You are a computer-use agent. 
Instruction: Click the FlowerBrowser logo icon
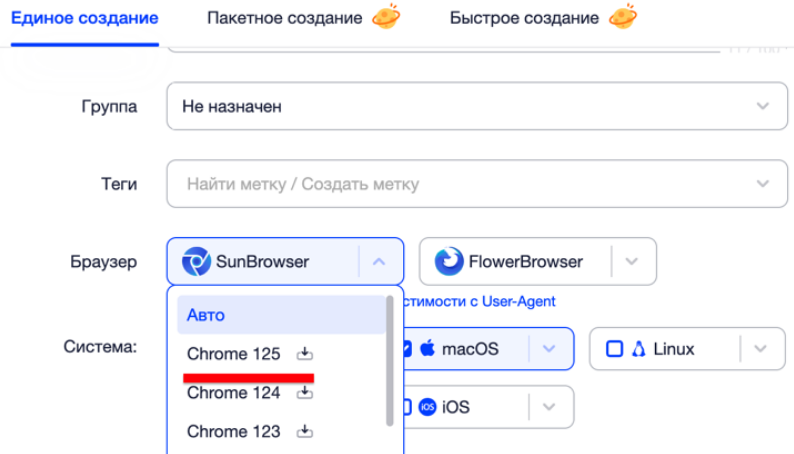click(450, 262)
